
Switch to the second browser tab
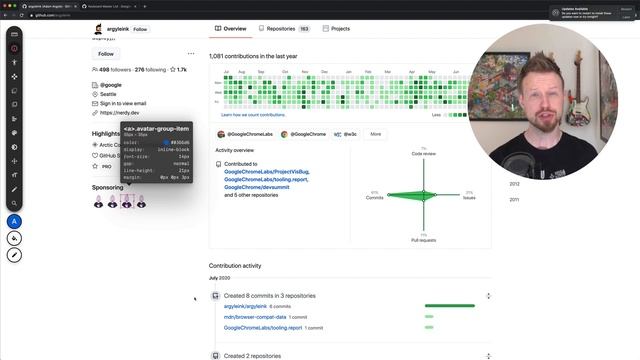109,6
